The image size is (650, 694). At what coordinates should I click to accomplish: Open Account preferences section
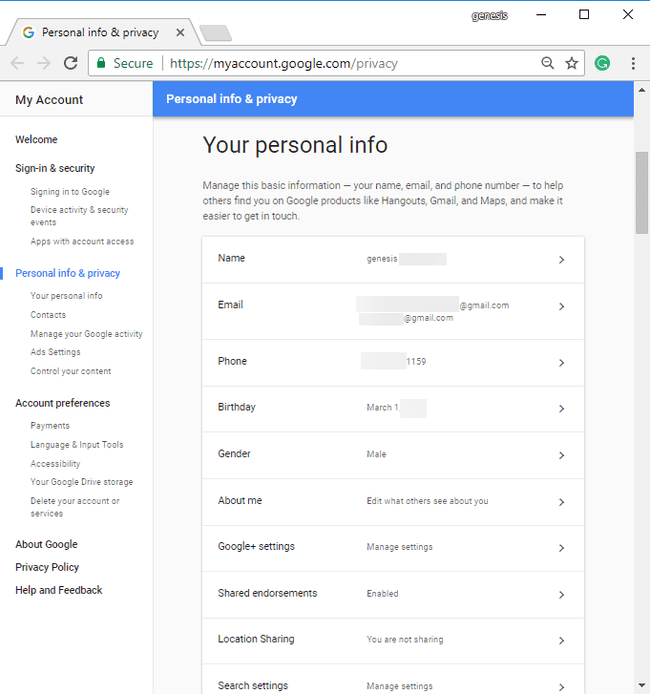click(x=62, y=403)
